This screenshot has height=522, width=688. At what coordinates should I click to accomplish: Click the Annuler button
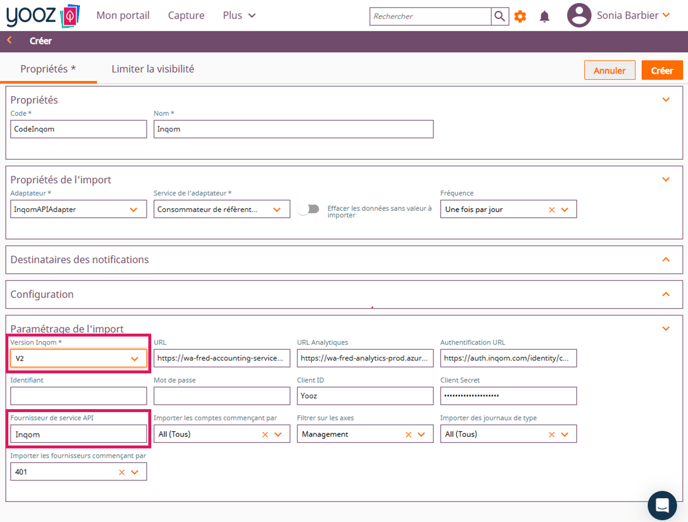coord(609,71)
